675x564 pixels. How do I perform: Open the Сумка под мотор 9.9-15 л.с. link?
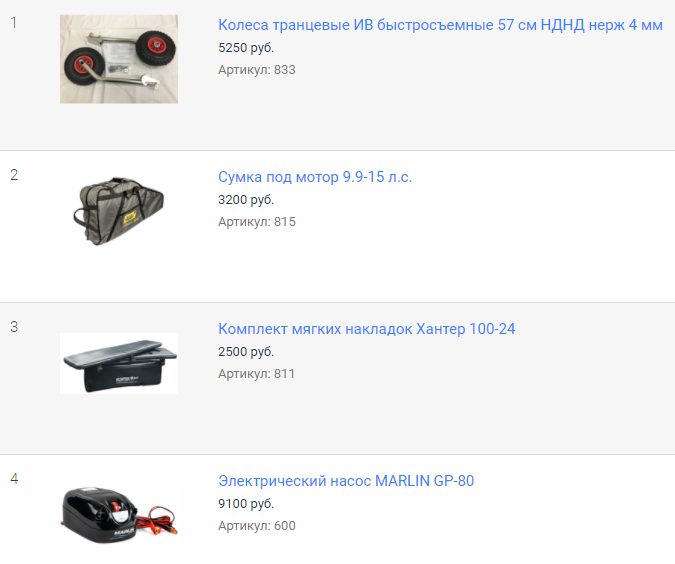pyautogui.click(x=315, y=177)
